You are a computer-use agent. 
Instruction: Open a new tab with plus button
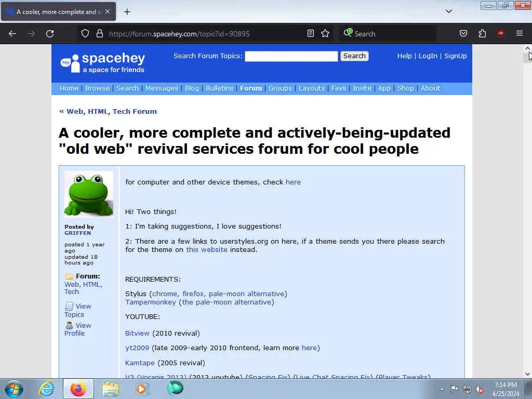(127, 12)
